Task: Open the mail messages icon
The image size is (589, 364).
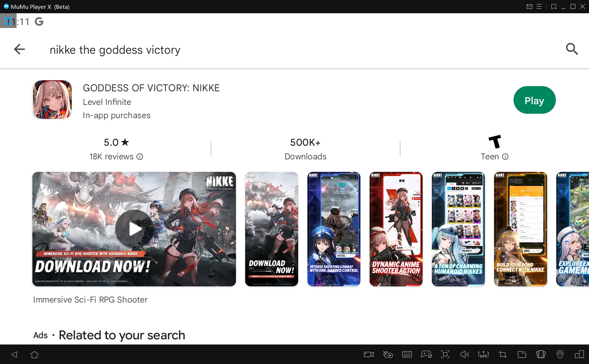Action: coord(529,7)
